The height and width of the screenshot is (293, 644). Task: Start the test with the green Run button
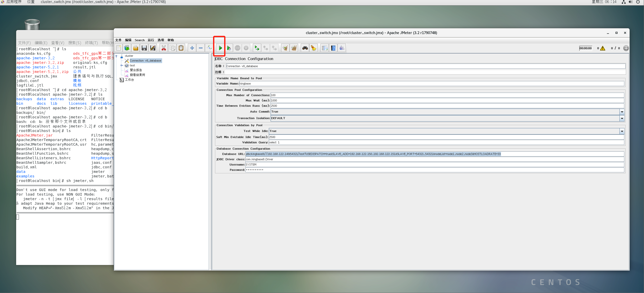(x=220, y=48)
